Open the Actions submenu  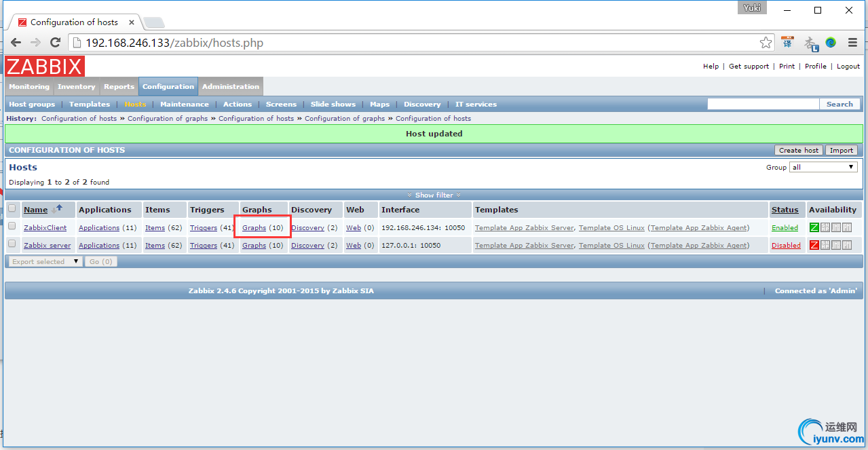[238, 105]
